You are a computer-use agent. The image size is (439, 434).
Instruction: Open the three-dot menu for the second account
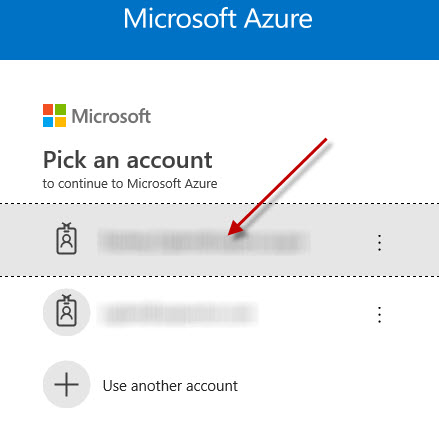click(x=379, y=315)
